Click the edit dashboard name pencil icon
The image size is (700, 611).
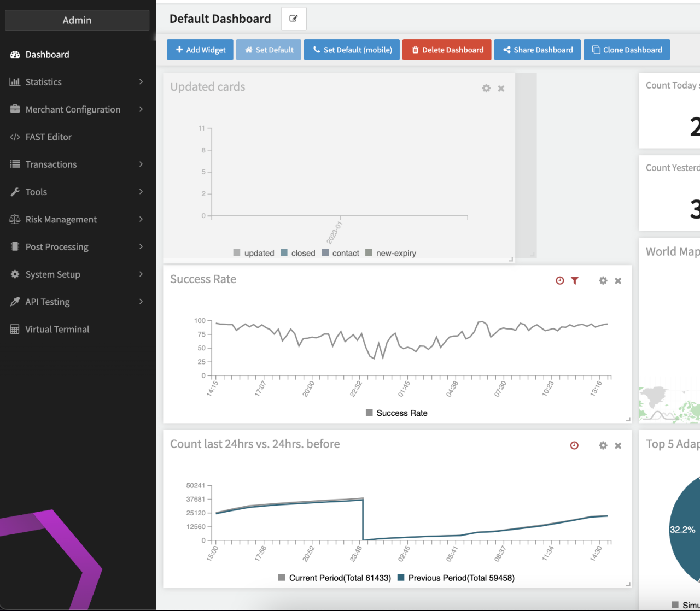(x=294, y=19)
